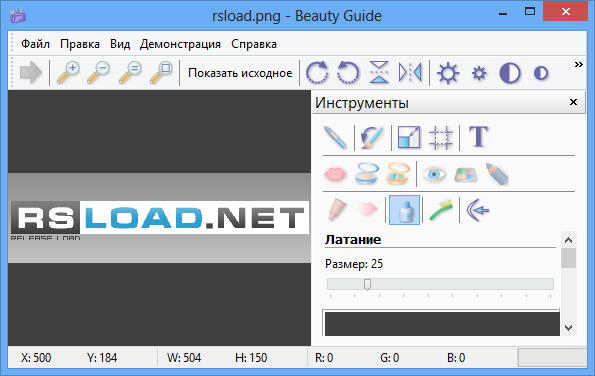The width and height of the screenshot is (595, 376).
Task: Click the gray forward arrow icon
Action: (x=31, y=72)
